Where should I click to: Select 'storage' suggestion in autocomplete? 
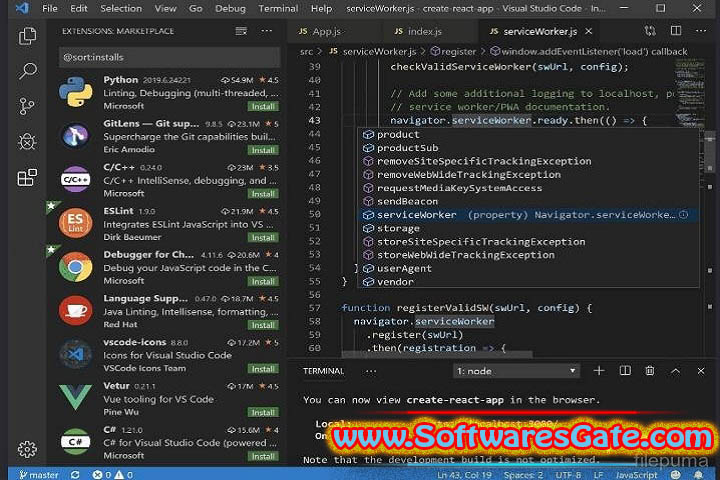(x=528, y=228)
